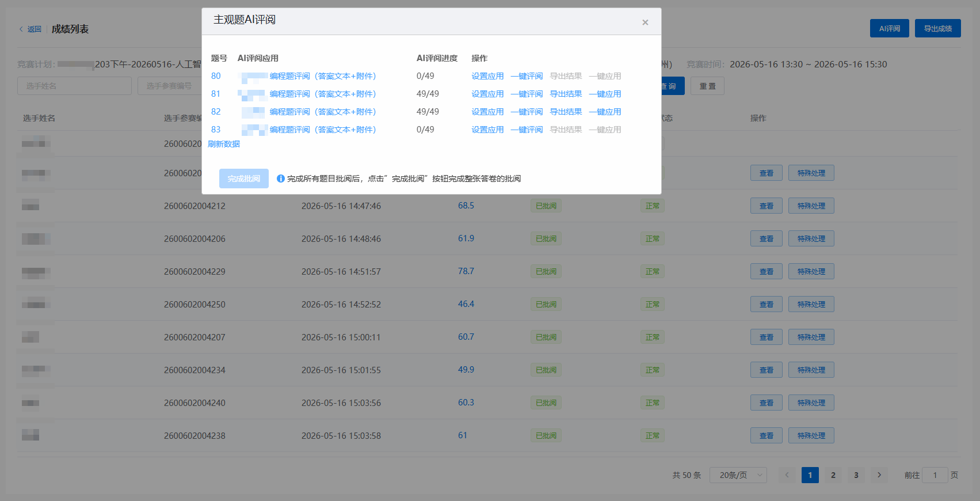Open 编程题评阅 app for question 80
The width and height of the screenshot is (980, 501).
tap(323, 76)
